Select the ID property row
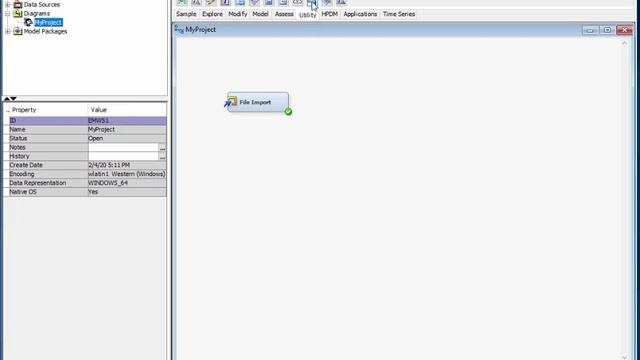 coord(85,120)
